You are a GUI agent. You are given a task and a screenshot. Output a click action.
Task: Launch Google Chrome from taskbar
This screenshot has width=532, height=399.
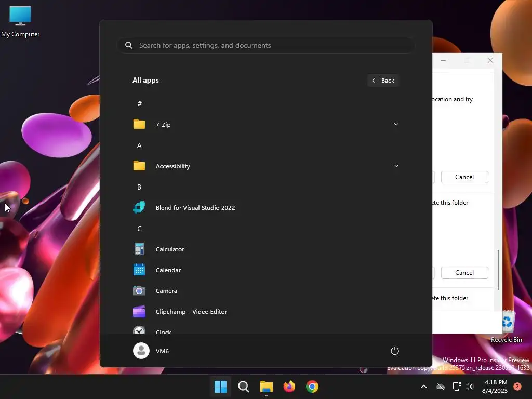312,387
